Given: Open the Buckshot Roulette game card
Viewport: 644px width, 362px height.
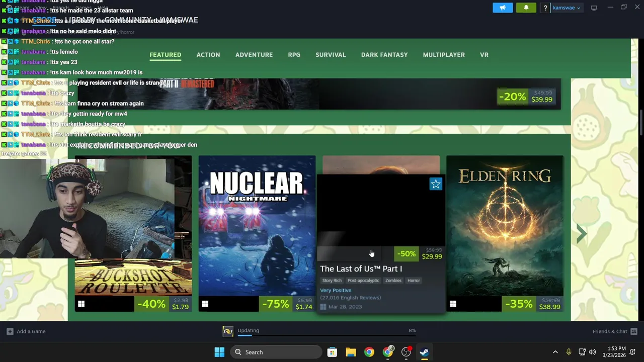Looking at the screenshot, I should 133,278.
